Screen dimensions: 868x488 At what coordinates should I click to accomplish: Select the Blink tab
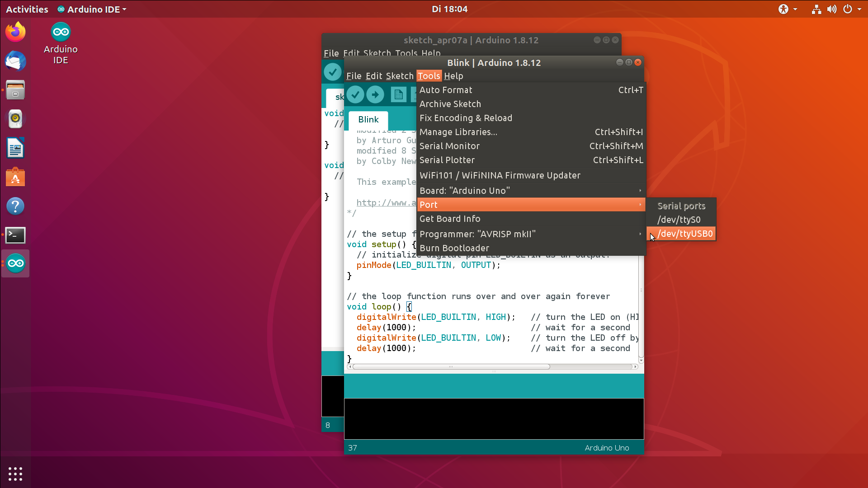tap(368, 120)
